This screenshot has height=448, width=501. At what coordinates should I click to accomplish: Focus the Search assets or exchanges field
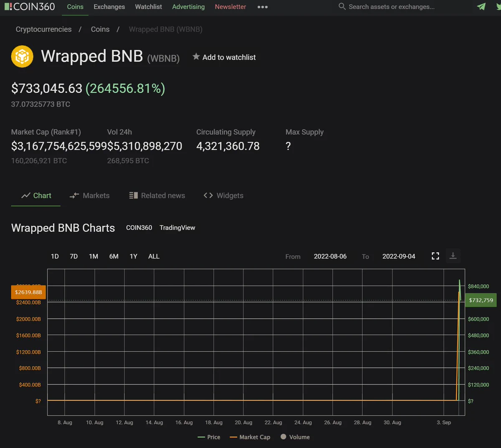pos(391,7)
